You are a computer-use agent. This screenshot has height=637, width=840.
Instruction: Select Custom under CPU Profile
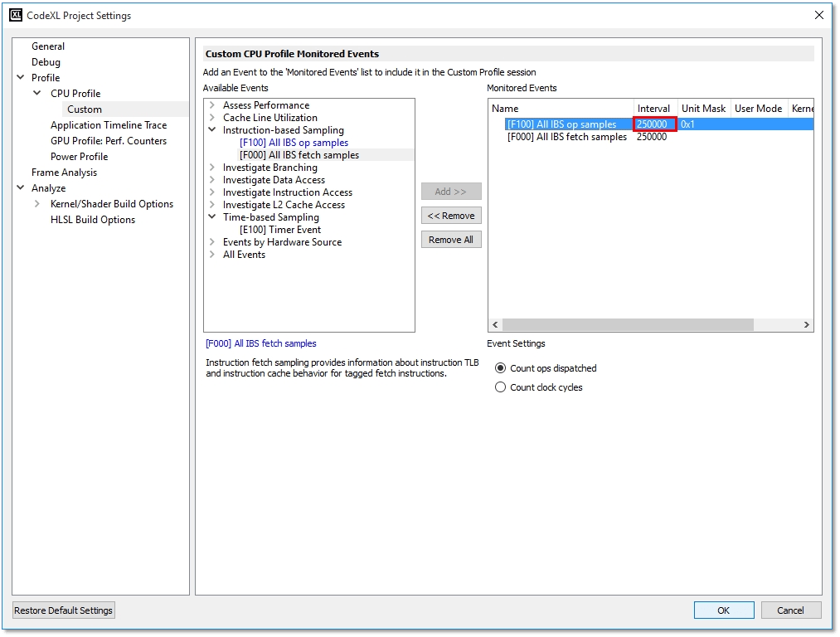click(x=84, y=109)
